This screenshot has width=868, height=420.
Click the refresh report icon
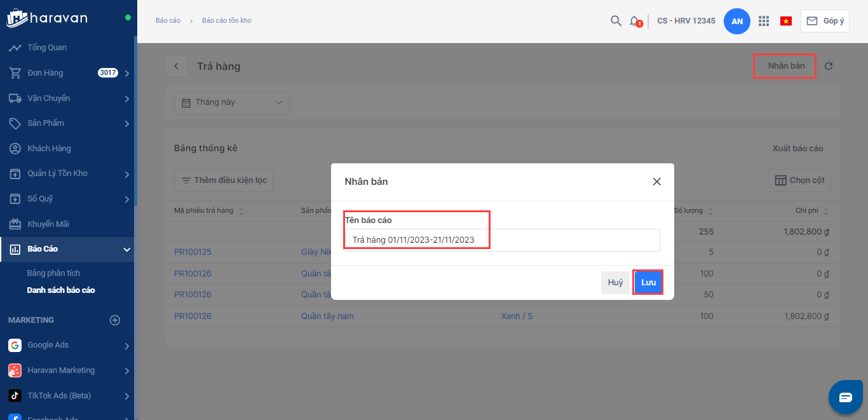click(829, 66)
